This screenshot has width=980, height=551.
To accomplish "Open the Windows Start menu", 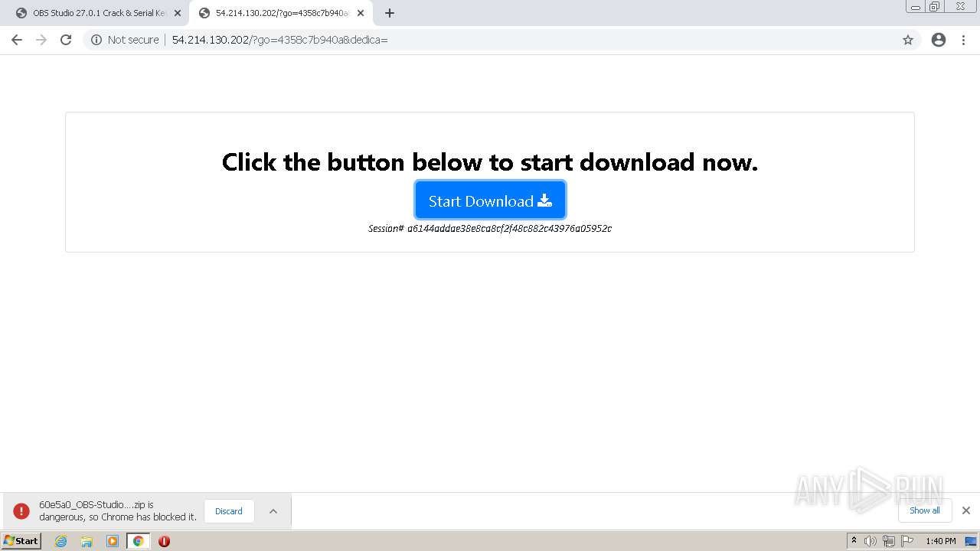I will click(x=21, y=540).
